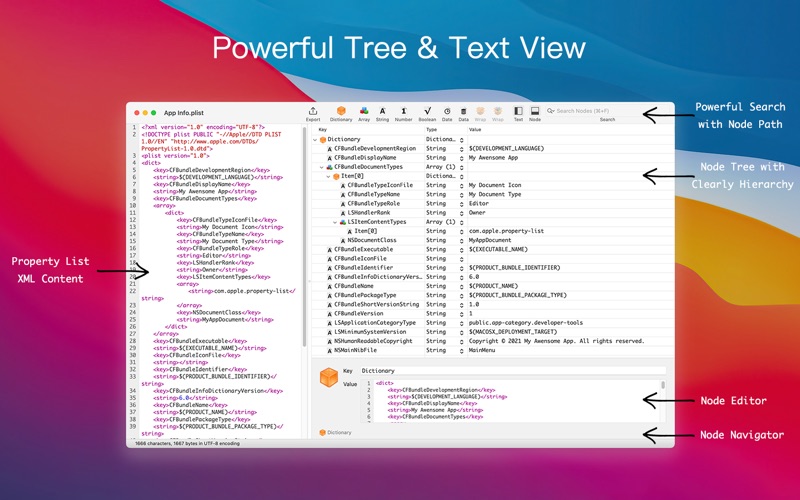
Task: Open type dropdown for NSMainNibFile
Action: click(x=461, y=351)
